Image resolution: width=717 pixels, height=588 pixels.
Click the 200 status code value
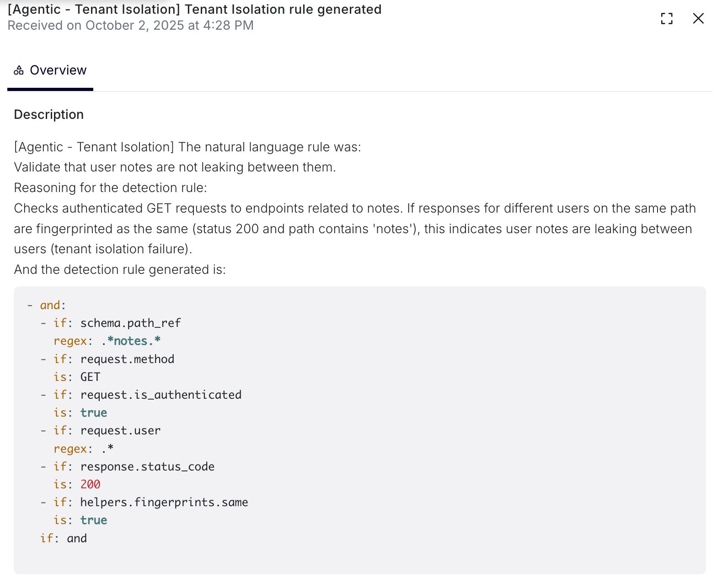[x=90, y=485]
